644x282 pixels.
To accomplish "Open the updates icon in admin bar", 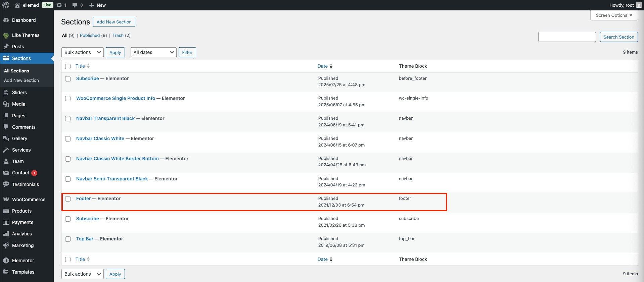I will (x=59, y=5).
